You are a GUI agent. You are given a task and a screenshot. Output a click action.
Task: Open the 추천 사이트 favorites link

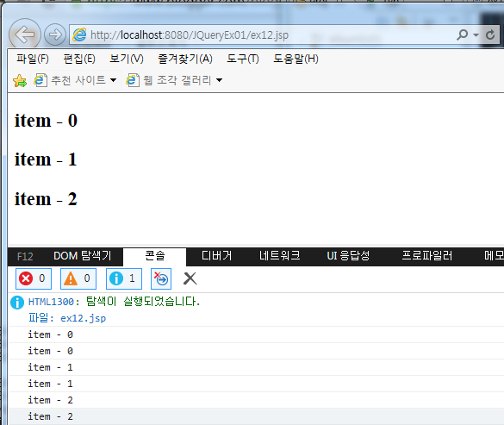[x=70, y=80]
